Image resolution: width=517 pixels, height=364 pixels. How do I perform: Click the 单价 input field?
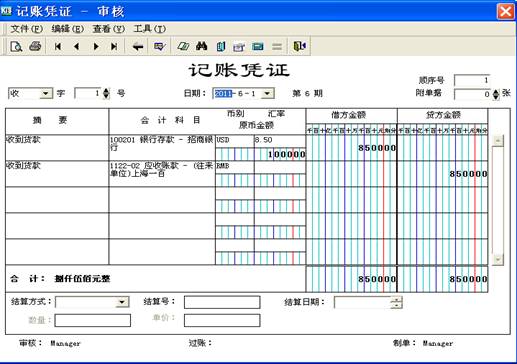click(222, 320)
